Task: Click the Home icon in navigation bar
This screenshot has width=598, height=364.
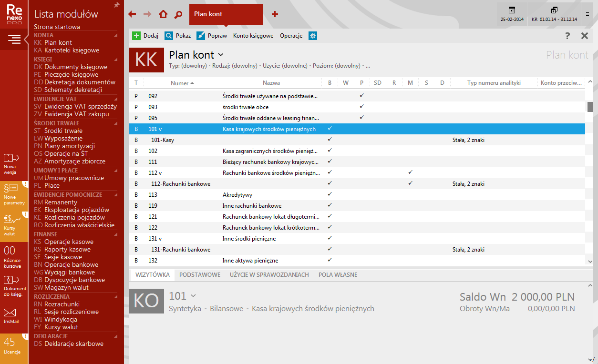Action: [x=163, y=14]
